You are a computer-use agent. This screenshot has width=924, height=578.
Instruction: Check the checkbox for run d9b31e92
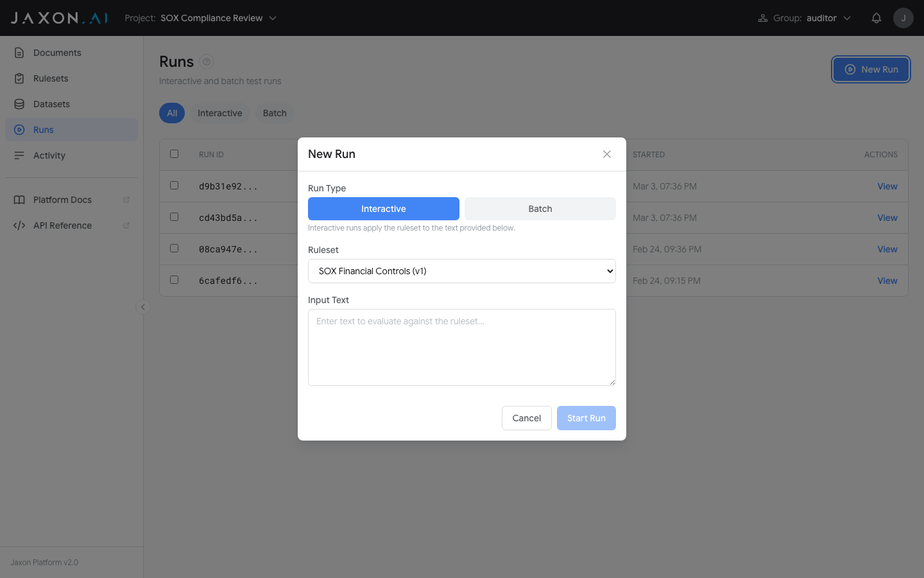coord(174,185)
